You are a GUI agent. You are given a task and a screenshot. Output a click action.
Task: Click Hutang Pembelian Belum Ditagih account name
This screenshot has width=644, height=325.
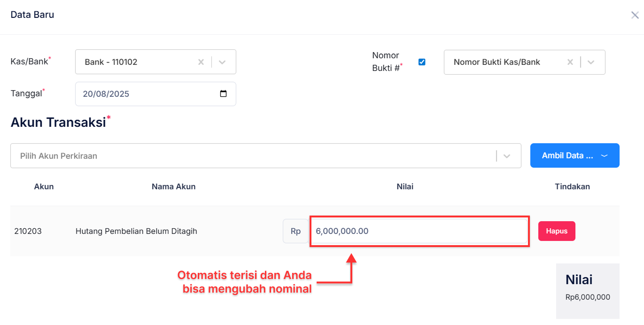pos(136,231)
